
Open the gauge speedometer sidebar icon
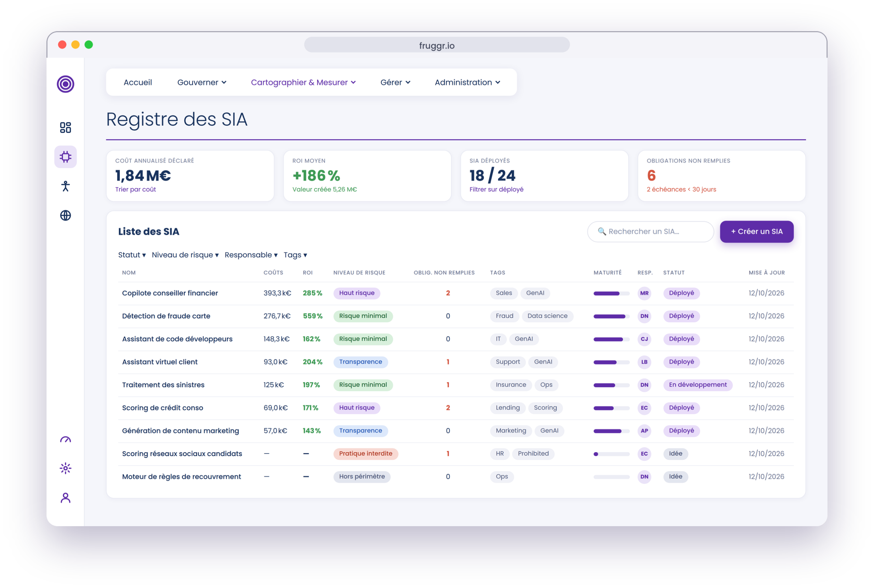[66, 439]
